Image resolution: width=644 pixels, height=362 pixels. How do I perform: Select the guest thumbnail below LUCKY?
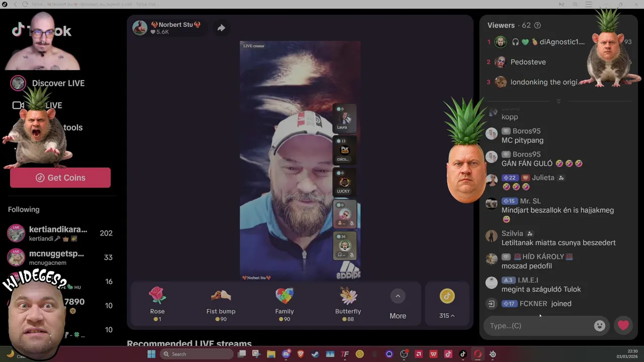click(x=345, y=214)
